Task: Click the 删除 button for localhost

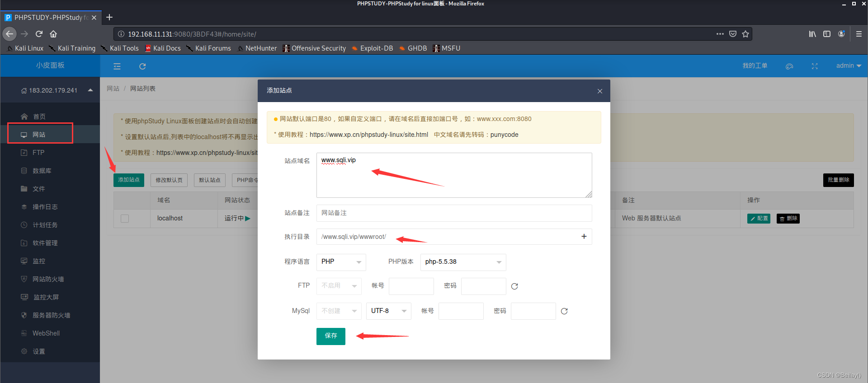Action: click(788, 219)
